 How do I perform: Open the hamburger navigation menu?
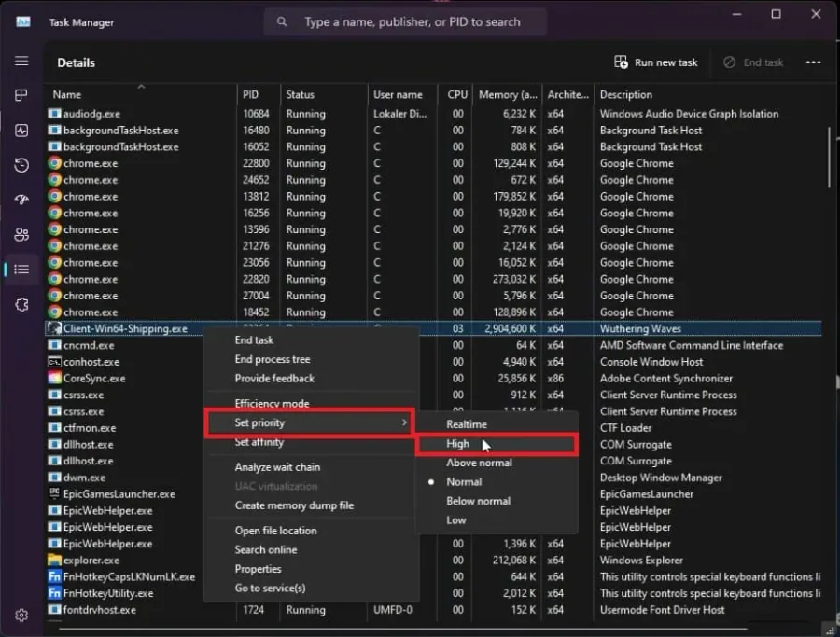[x=21, y=61]
